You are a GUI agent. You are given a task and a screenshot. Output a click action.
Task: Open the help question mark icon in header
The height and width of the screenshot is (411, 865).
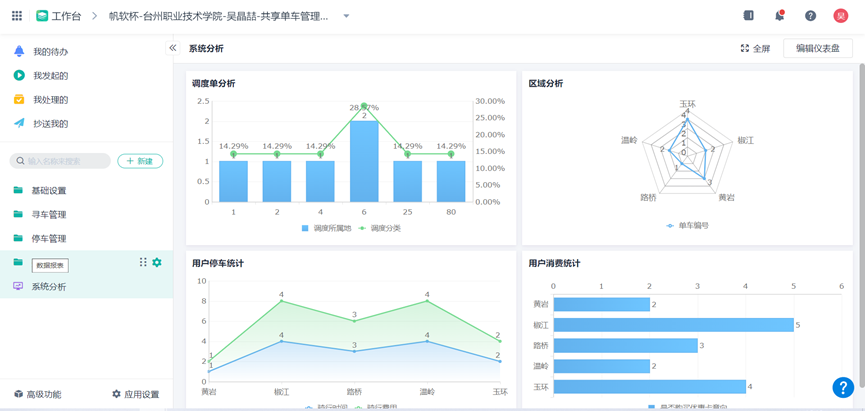click(810, 16)
